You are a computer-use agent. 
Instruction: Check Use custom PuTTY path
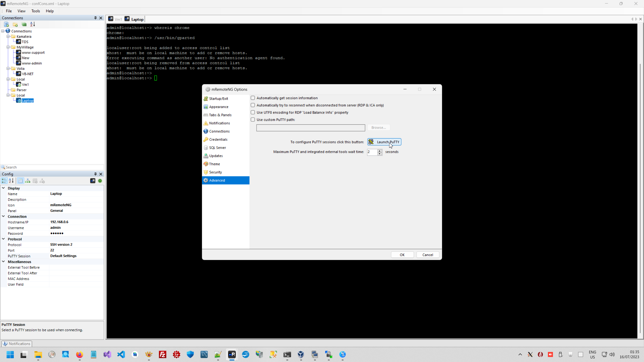tap(253, 119)
